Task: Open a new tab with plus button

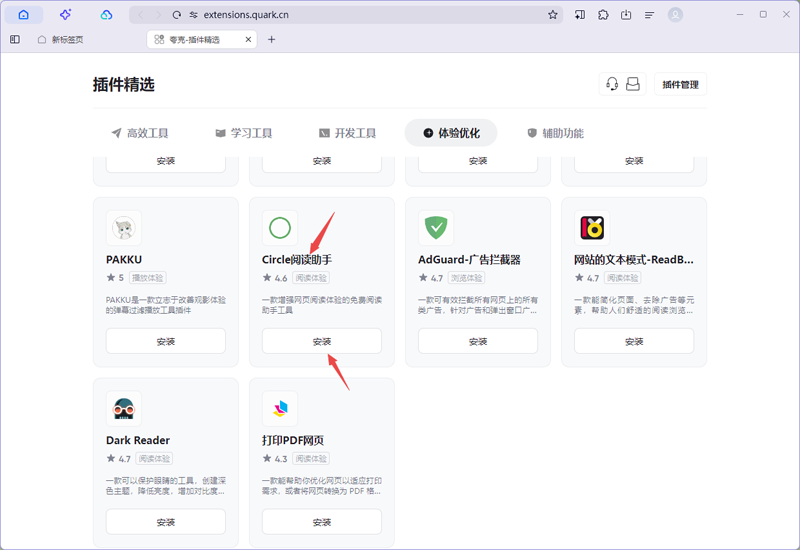Action: click(271, 39)
